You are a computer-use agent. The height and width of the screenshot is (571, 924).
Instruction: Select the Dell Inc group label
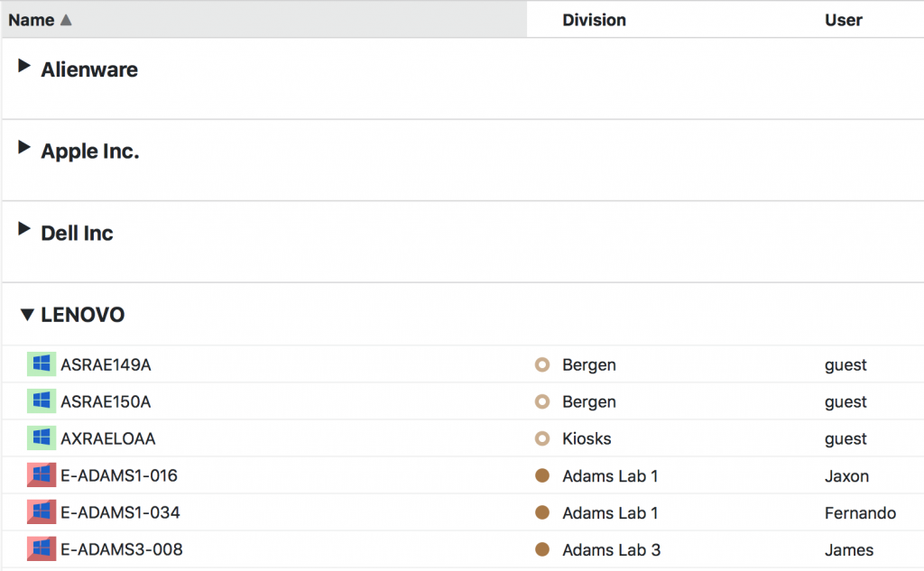pyautogui.click(x=78, y=234)
